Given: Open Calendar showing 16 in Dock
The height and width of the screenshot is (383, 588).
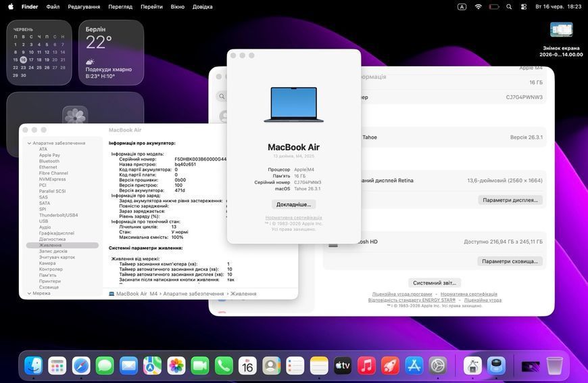Looking at the screenshot, I should [x=247, y=365].
